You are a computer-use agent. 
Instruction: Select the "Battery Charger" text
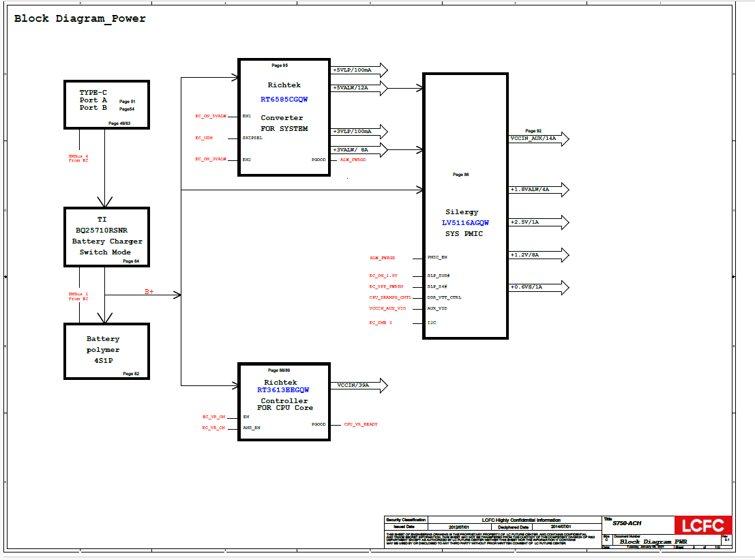[107, 241]
